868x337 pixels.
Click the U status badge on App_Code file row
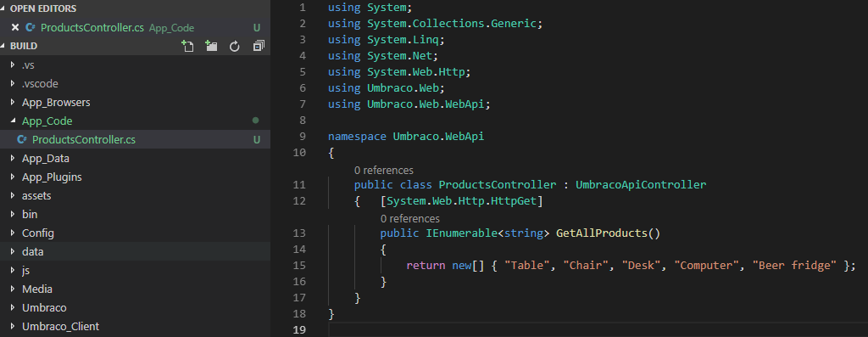[x=257, y=140]
